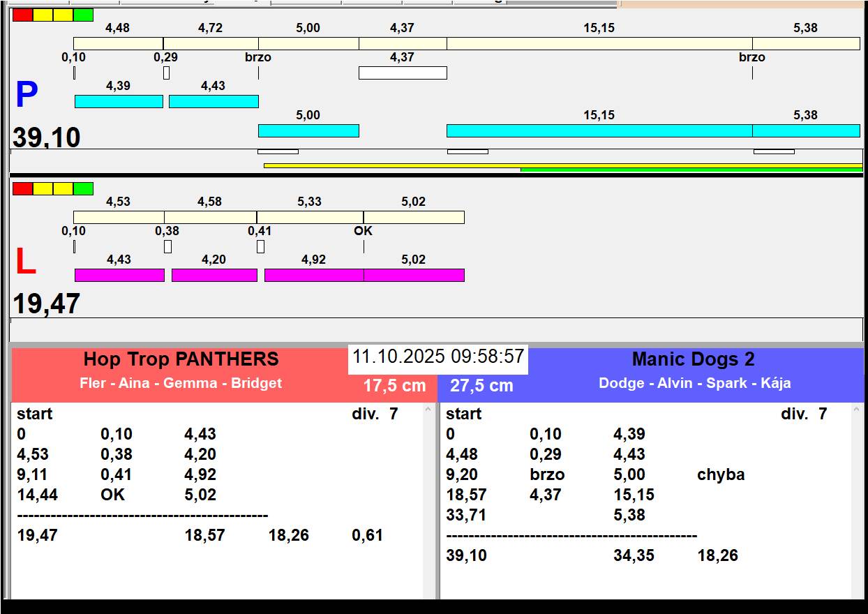This screenshot has height=614, width=868.
Task: Select the red L lane letter
Action: pyautogui.click(x=26, y=262)
